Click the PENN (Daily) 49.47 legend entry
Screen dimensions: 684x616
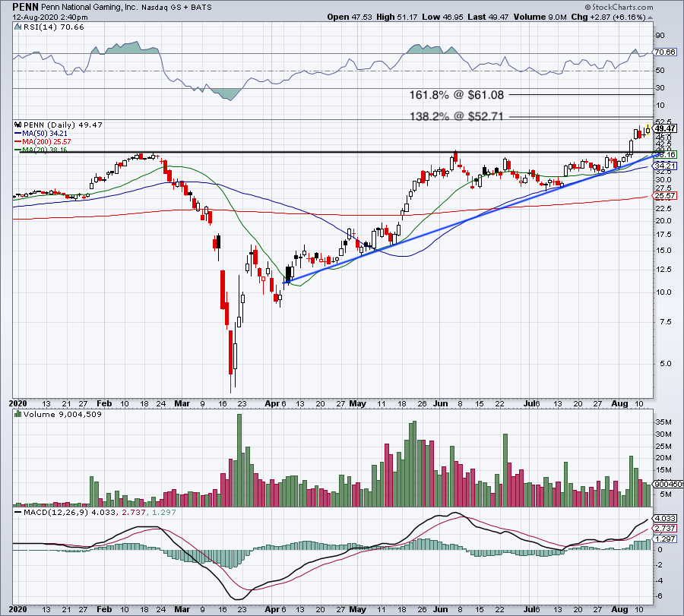pos(63,125)
